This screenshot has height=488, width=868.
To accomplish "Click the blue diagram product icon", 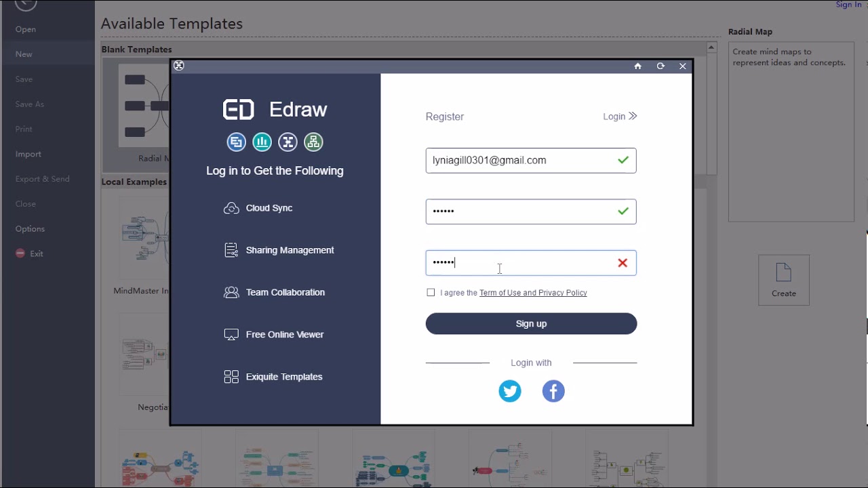I will pyautogui.click(x=236, y=142).
